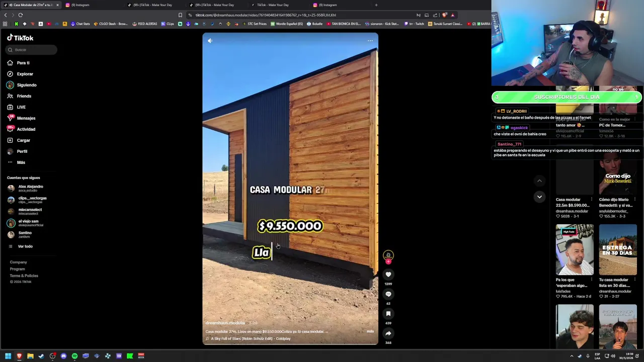This screenshot has width=644, height=362.
Task: Save video with bookmark icon
Action: click(x=388, y=314)
